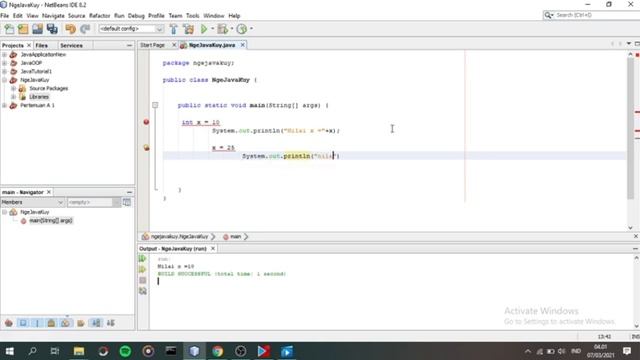This screenshot has width=640, height=360.
Task: Click the Debug Project toolbar icon
Action: (x=222, y=29)
